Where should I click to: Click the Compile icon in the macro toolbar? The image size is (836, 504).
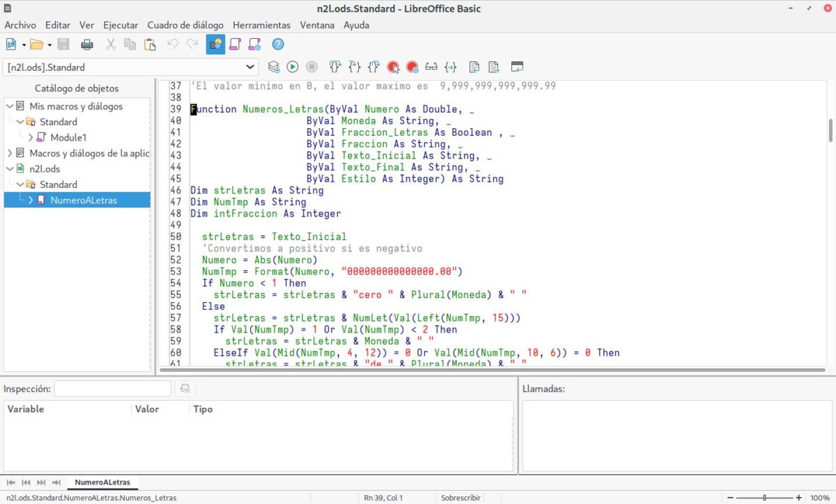coord(274,67)
